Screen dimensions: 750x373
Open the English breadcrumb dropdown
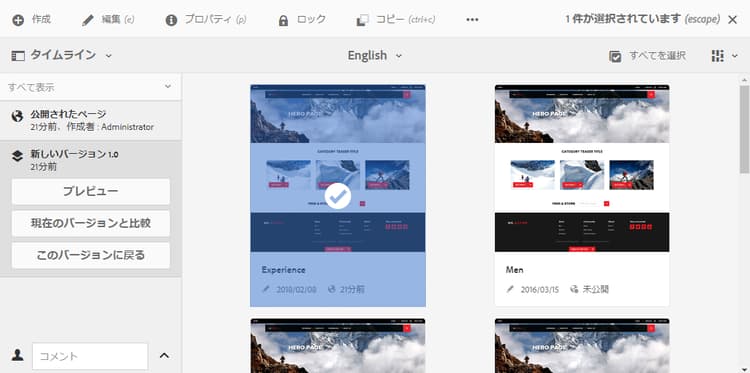375,55
